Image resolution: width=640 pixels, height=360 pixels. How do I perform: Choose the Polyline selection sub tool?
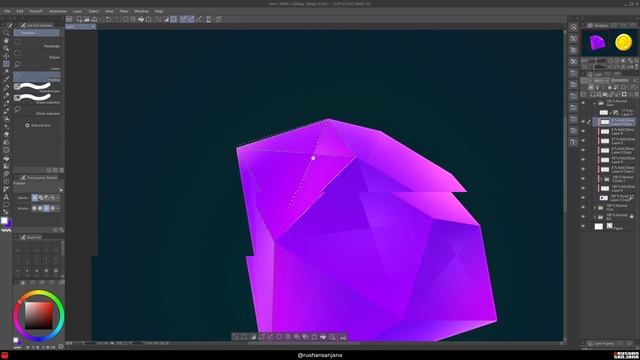37,76
